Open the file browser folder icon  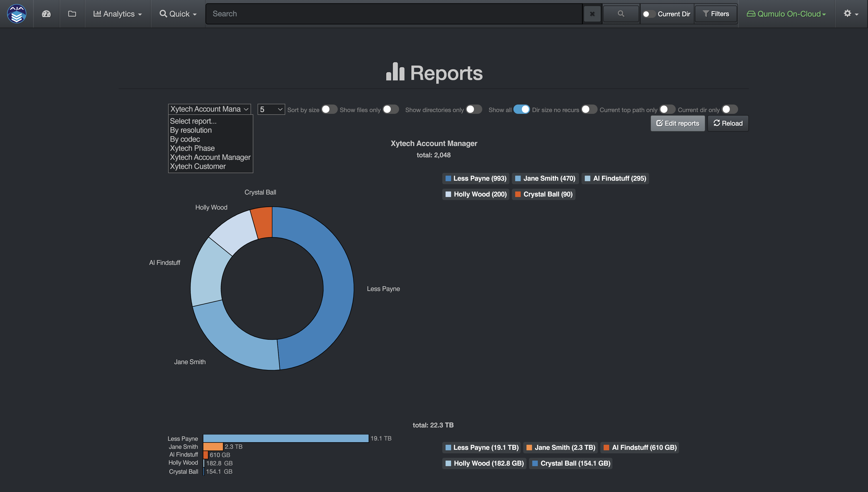(72, 14)
